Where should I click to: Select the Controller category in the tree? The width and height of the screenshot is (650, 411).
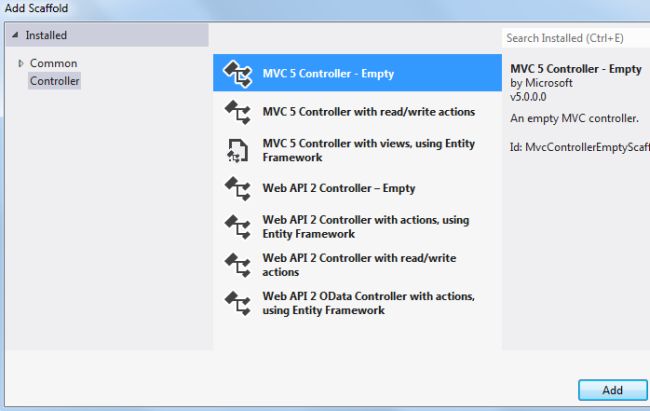(55, 80)
